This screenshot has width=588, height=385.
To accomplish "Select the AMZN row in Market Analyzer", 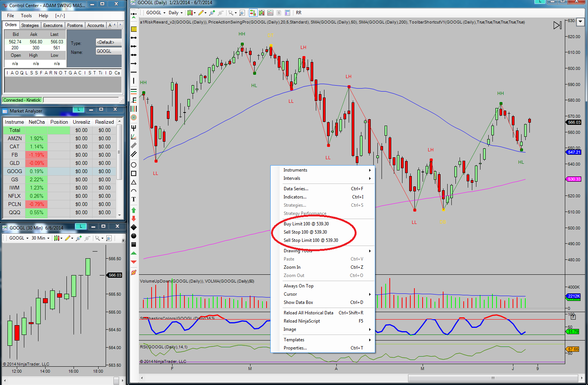I will click(59, 138).
